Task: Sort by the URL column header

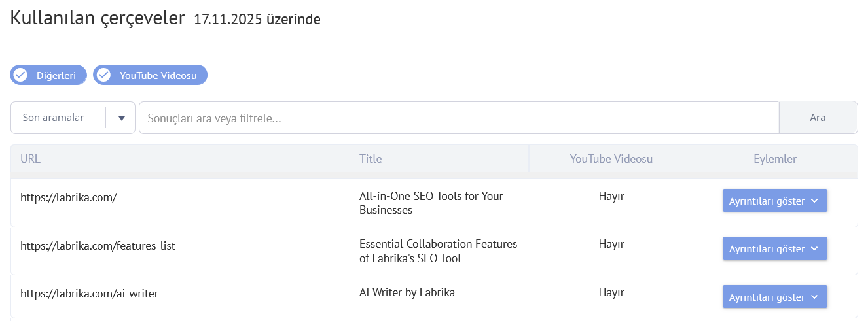Action: coord(31,159)
